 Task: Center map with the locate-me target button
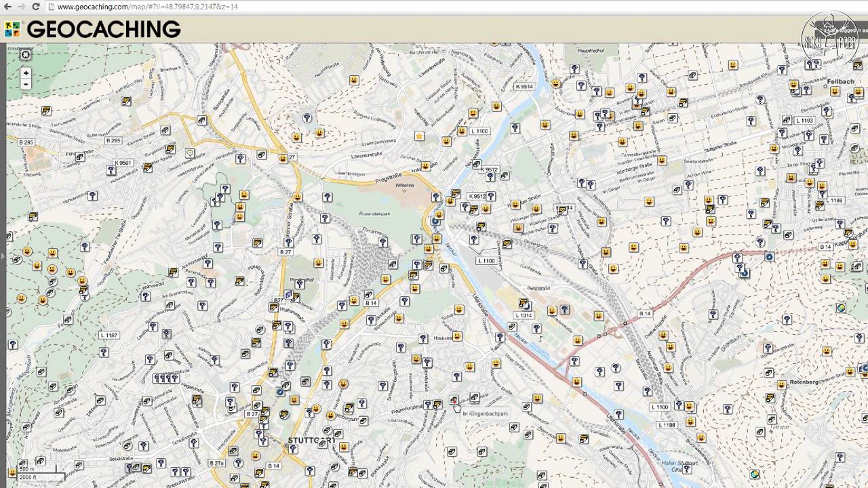click(x=26, y=55)
